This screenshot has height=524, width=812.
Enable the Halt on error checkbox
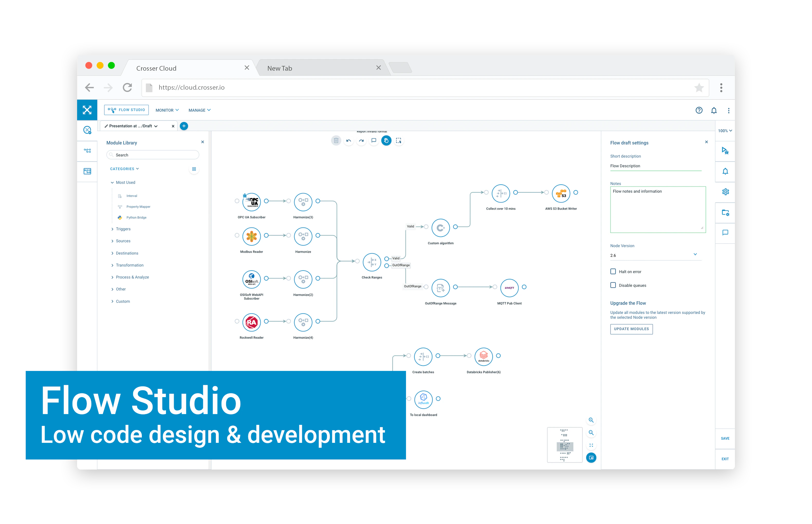click(x=613, y=272)
